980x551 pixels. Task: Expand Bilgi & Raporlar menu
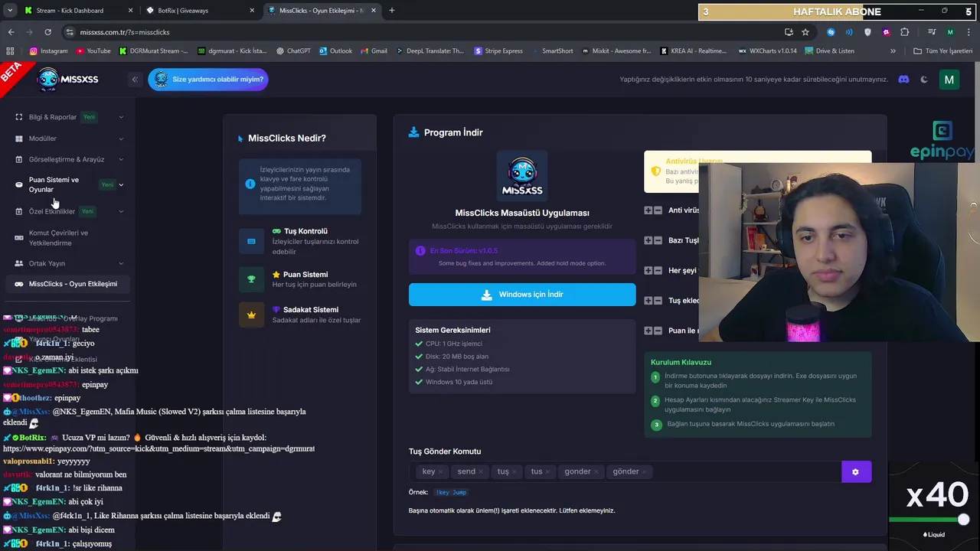click(69, 117)
